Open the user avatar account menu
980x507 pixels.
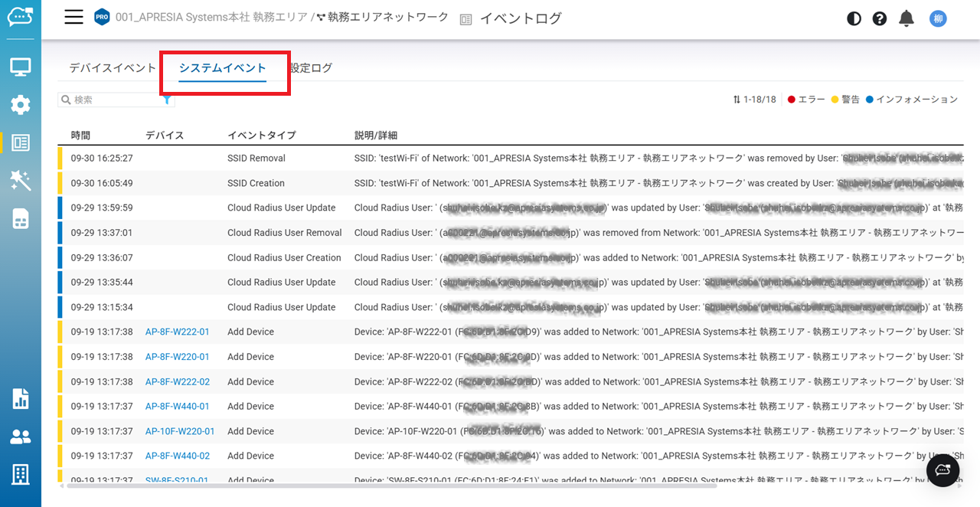(938, 18)
